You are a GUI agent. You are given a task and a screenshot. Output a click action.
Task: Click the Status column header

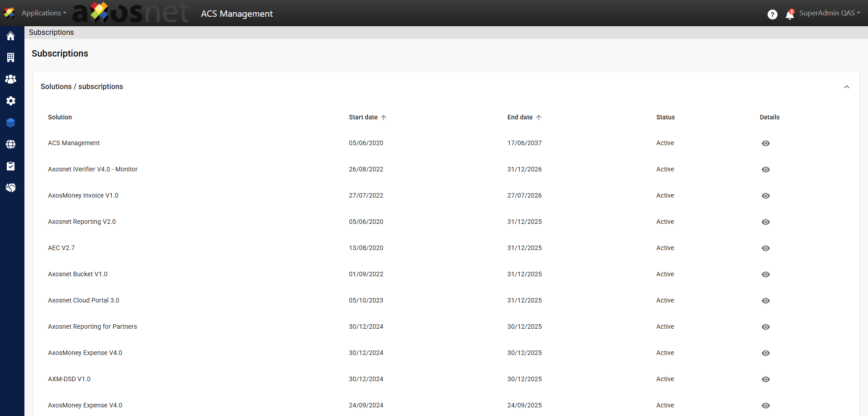click(665, 117)
